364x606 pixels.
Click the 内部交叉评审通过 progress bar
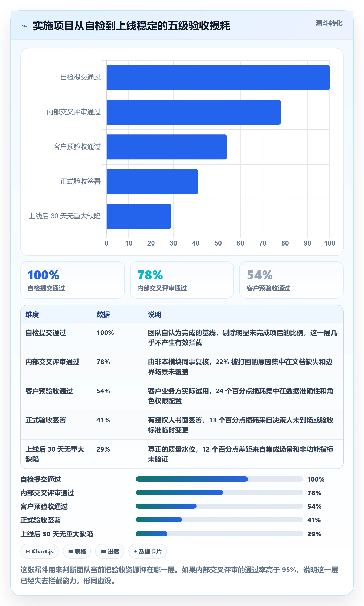coord(219,493)
